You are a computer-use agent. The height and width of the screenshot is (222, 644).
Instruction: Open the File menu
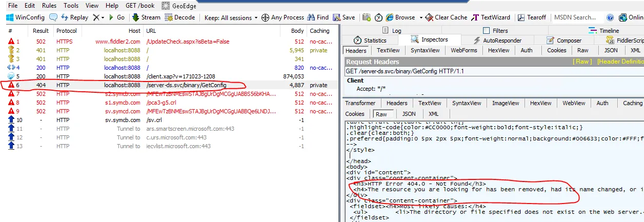(x=13, y=6)
